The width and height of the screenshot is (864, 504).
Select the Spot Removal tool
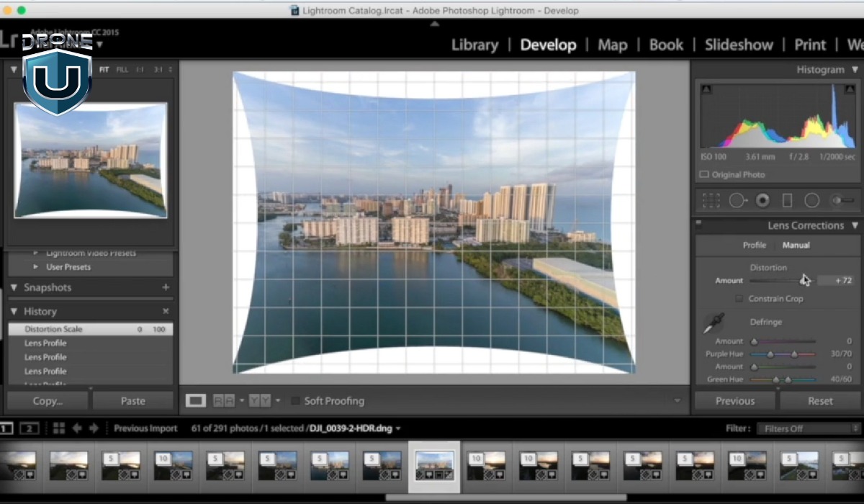pyautogui.click(x=737, y=201)
